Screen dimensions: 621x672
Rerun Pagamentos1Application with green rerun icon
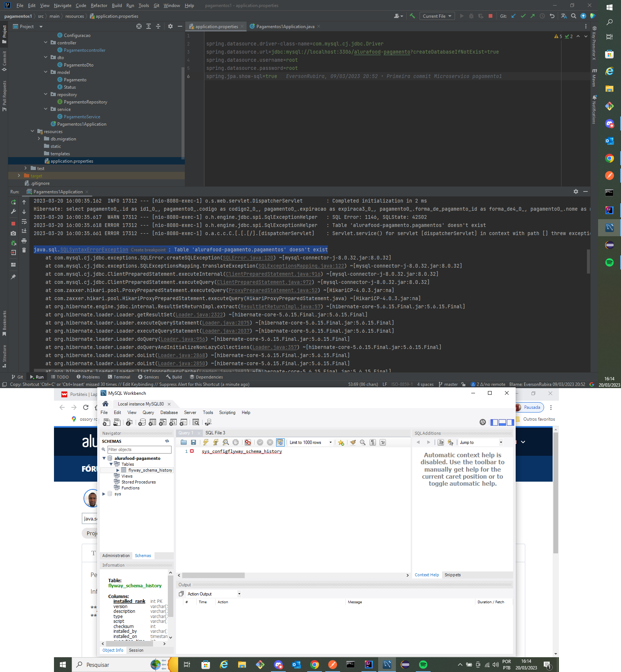pos(13,202)
